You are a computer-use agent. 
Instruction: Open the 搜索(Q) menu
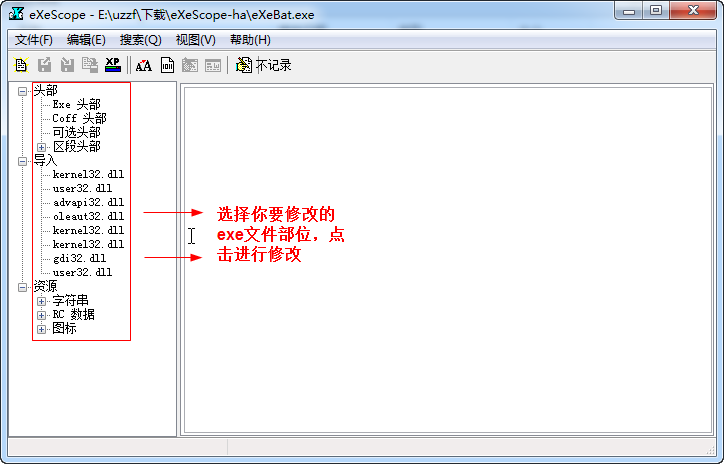[140, 40]
